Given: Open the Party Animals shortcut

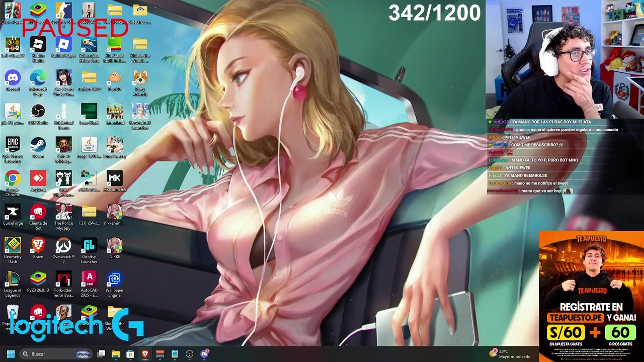Looking at the screenshot, I should pos(140,83).
